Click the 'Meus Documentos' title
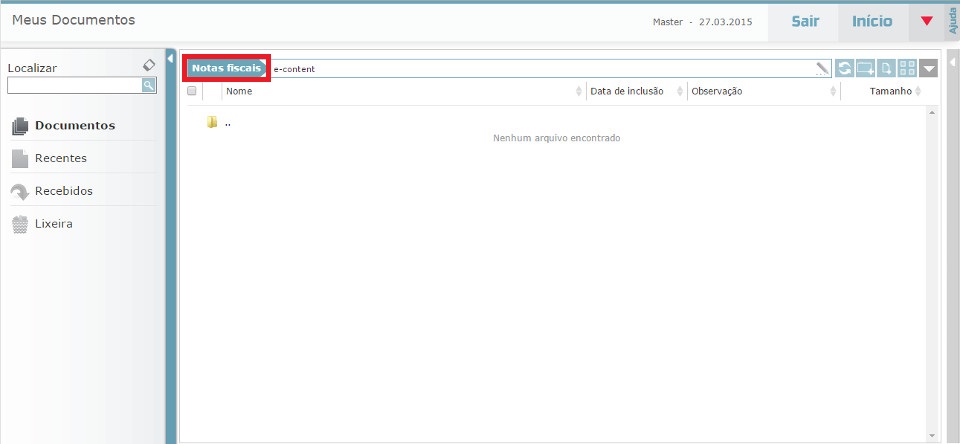The height and width of the screenshot is (444, 960). coord(73,20)
